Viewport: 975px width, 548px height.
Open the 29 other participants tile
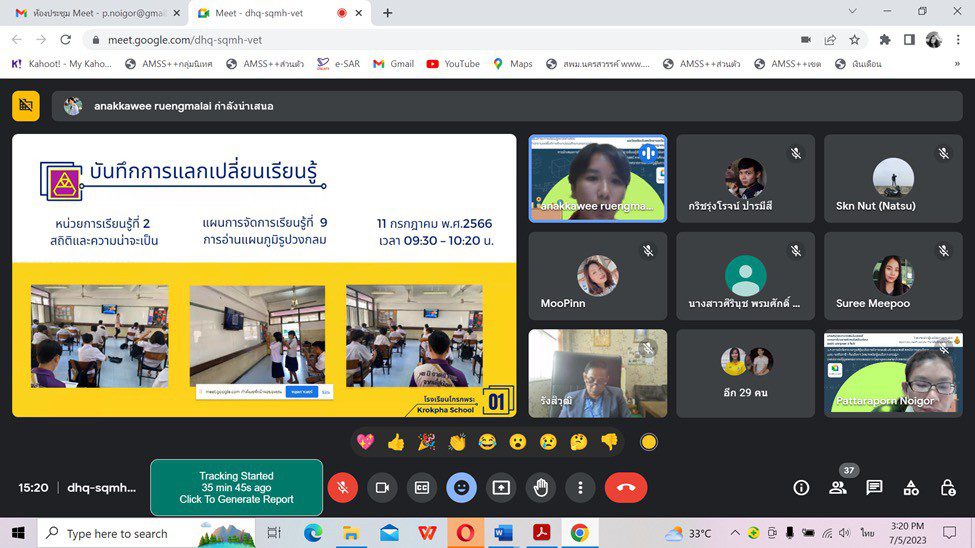746,373
